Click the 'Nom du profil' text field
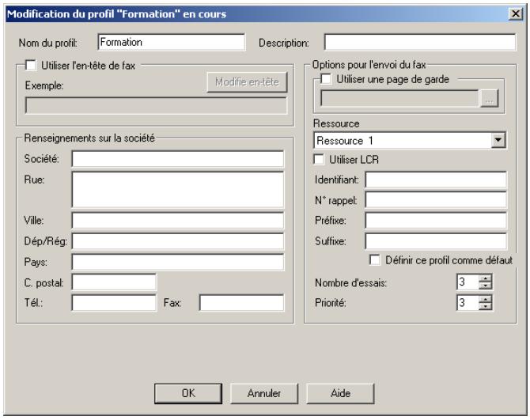Screen dimensions: 530x420 pyautogui.click(x=171, y=41)
